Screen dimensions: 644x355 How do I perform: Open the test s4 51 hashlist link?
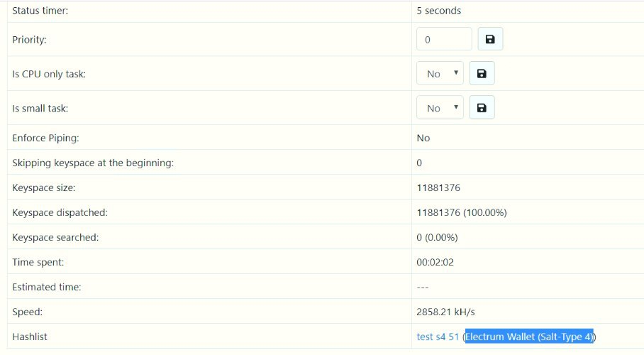pos(438,337)
